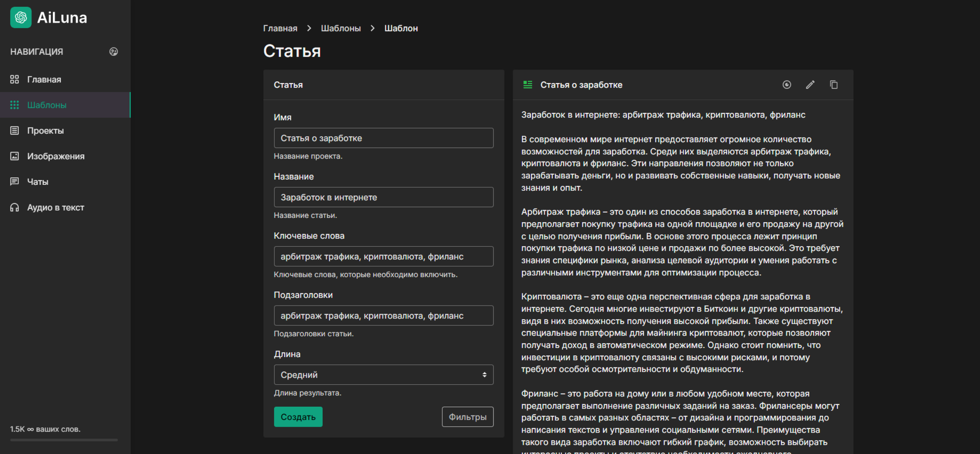Click the Аудио в текст headphones icon

pyautogui.click(x=15, y=207)
